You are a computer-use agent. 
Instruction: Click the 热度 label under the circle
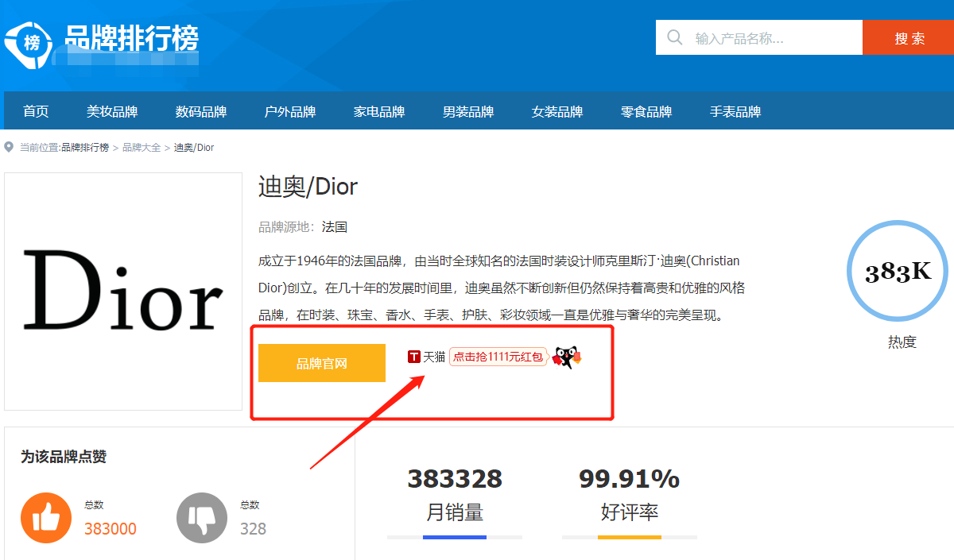point(902,342)
